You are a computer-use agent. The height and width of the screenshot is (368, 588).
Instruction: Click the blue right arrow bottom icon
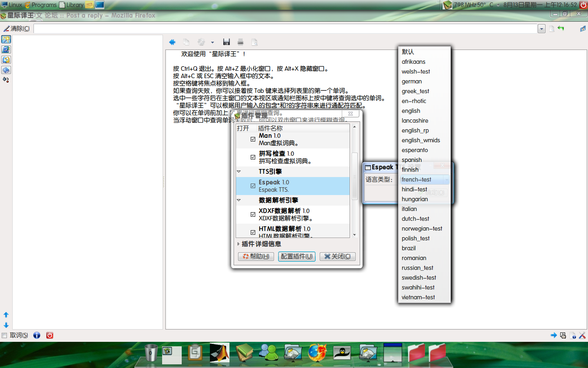[x=554, y=335]
